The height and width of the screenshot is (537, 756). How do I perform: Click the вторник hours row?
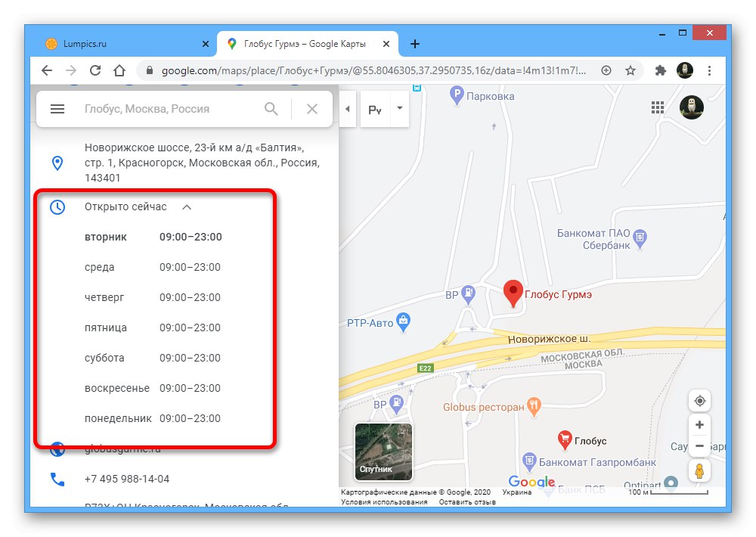tap(153, 237)
